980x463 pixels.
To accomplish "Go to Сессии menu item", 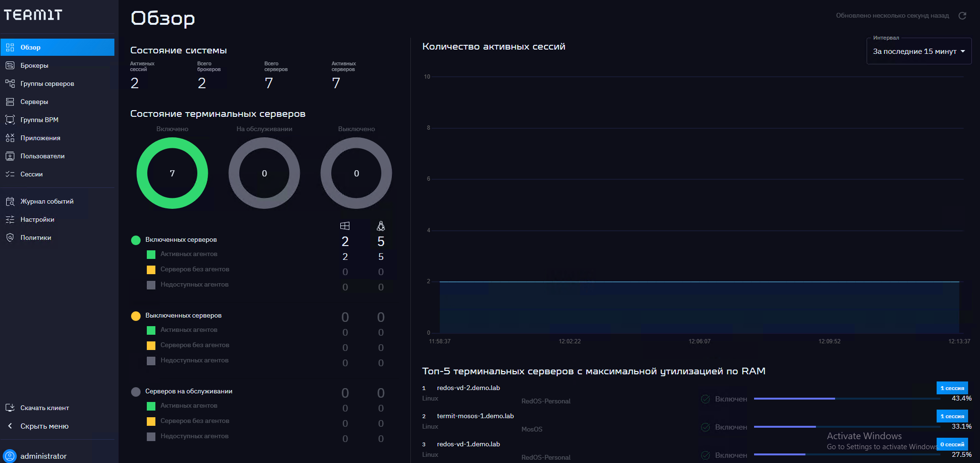I will coord(31,174).
